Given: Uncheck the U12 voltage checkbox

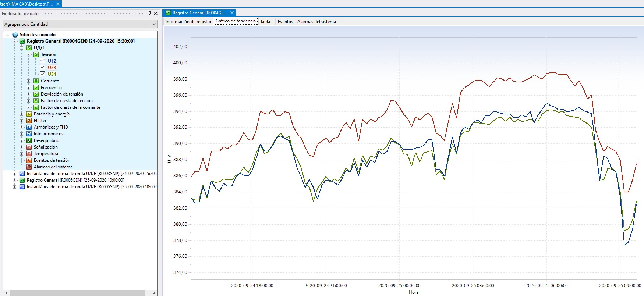Looking at the screenshot, I should pyautogui.click(x=43, y=61).
